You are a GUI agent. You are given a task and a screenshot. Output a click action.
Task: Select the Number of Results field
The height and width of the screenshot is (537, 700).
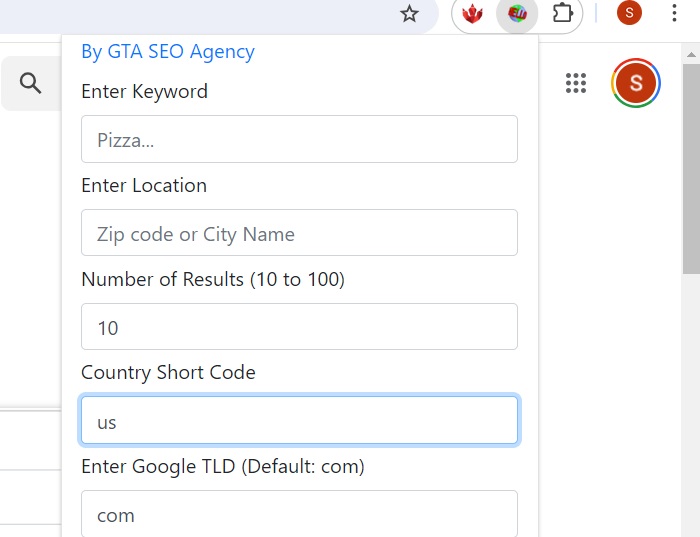299,326
